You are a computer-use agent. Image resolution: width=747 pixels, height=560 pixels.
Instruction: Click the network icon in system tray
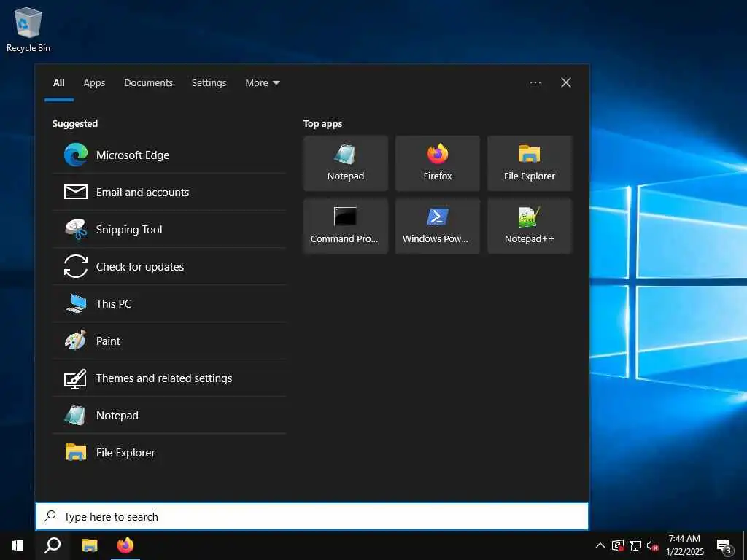coord(635,545)
